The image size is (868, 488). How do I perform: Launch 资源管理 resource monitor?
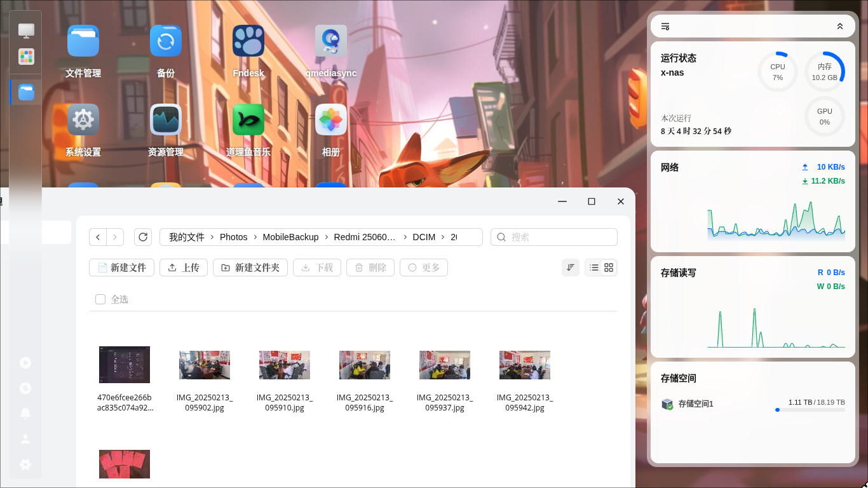166,120
